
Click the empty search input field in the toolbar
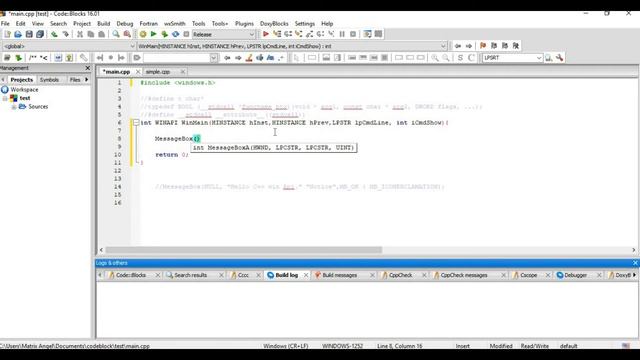click(x=176, y=58)
